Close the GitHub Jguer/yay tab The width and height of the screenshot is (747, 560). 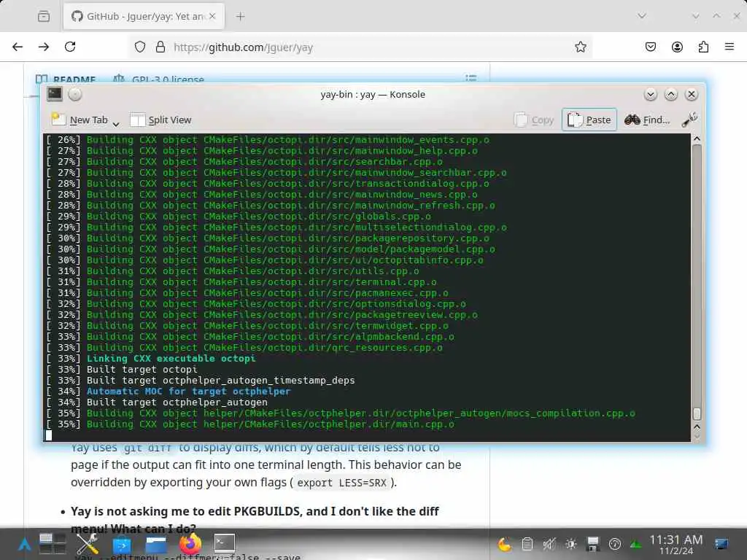(212, 16)
